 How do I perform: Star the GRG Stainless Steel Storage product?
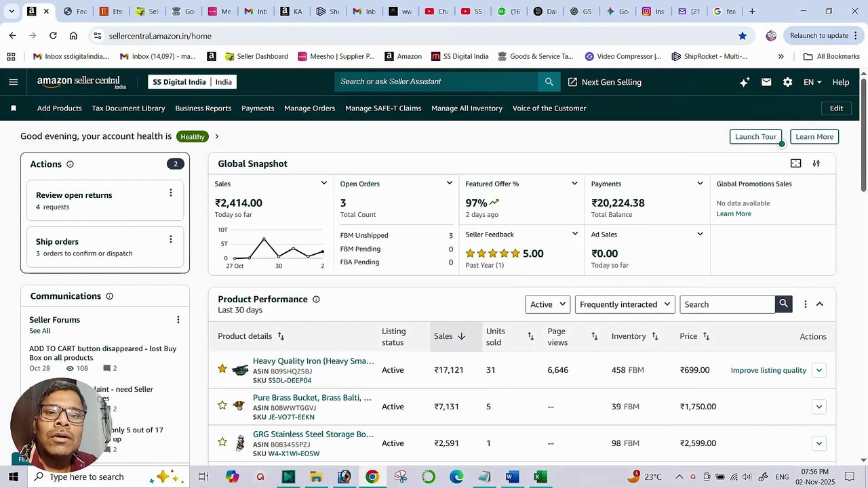click(x=222, y=442)
